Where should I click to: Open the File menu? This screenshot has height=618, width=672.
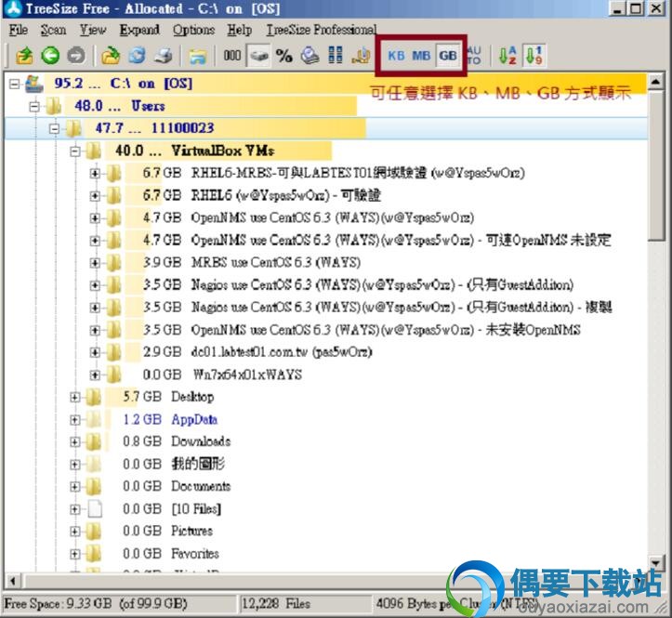19,30
